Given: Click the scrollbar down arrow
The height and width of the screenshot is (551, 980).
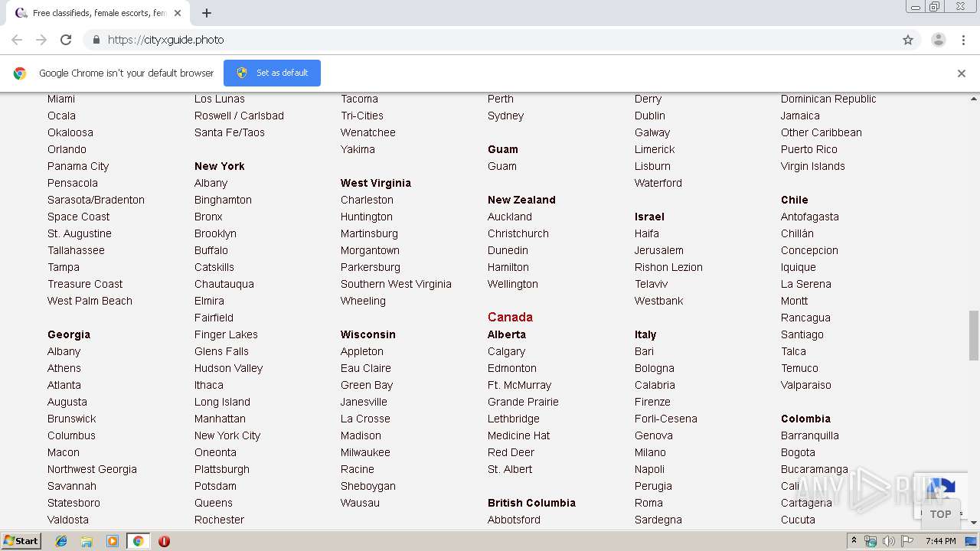Looking at the screenshot, I should click(x=974, y=523).
